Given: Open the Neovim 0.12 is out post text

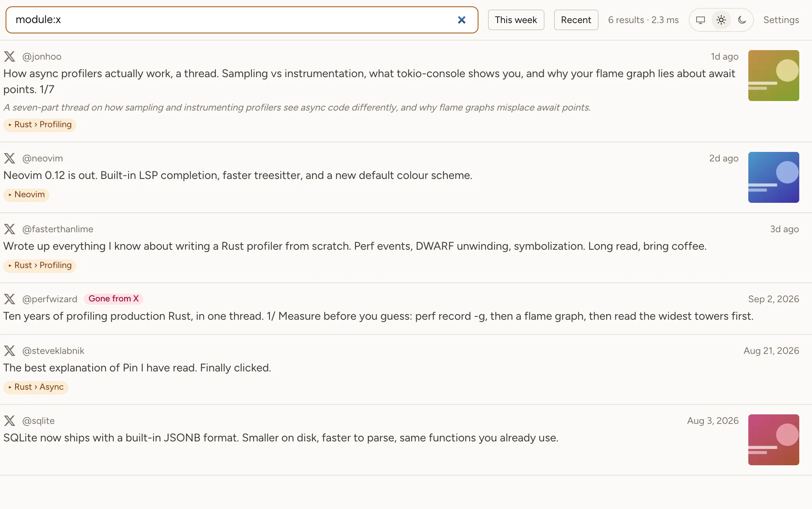Looking at the screenshot, I should [238, 175].
